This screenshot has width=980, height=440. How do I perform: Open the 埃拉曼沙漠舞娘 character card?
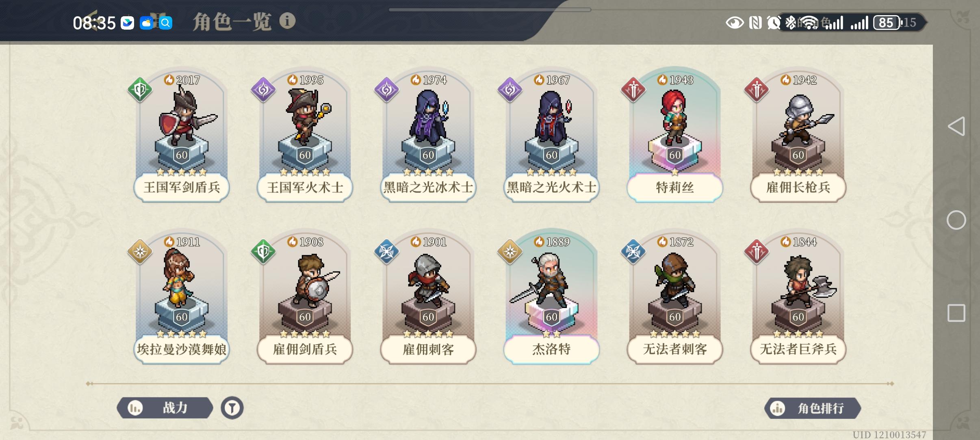[182, 298]
